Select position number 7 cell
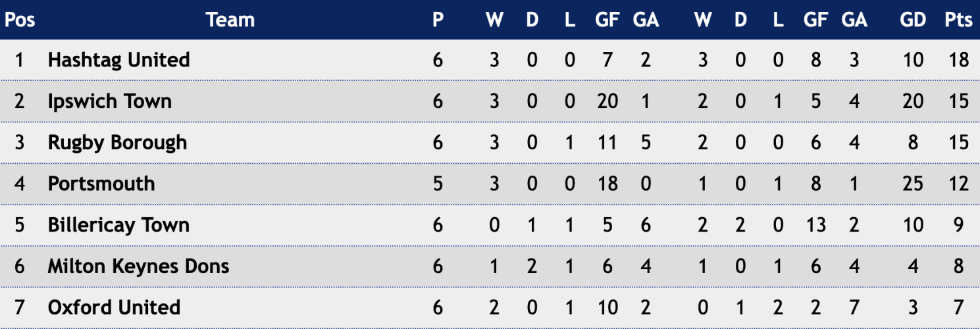 pos(19,307)
